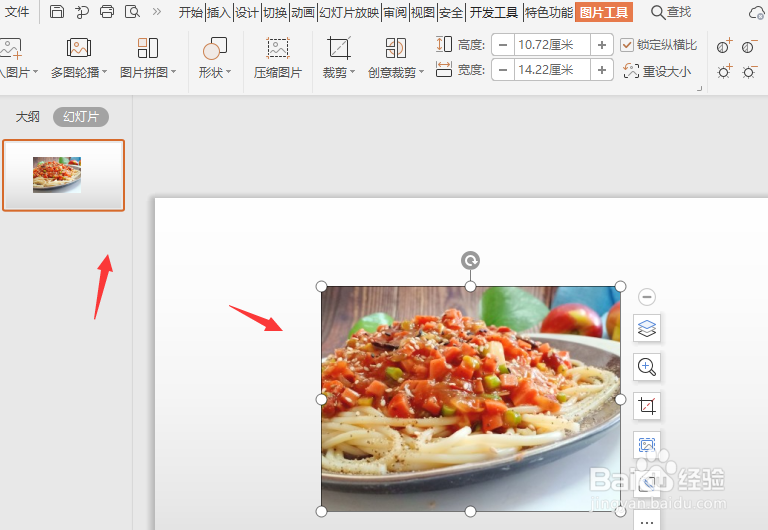Switch to the 插入 tab
This screenshot has width=768, height=530.
[x=218, y=12]
